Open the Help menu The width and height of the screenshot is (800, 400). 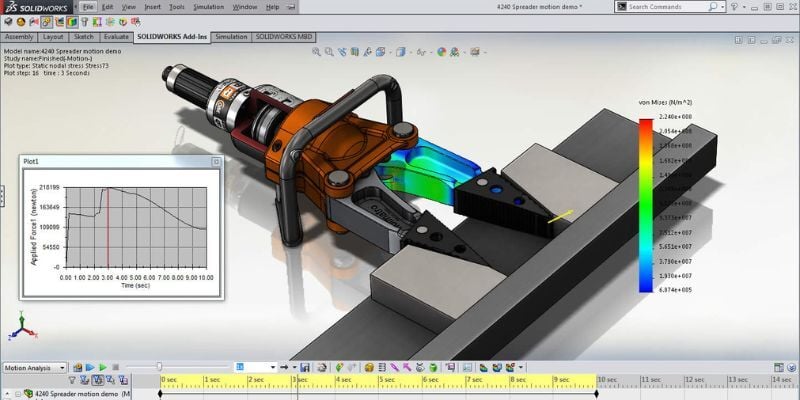(272, 7)
